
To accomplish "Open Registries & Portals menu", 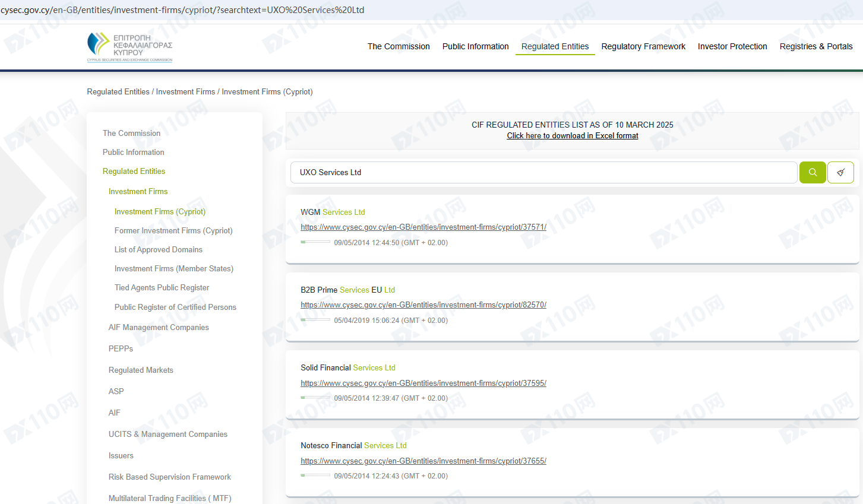I will (x=815, y=46).
